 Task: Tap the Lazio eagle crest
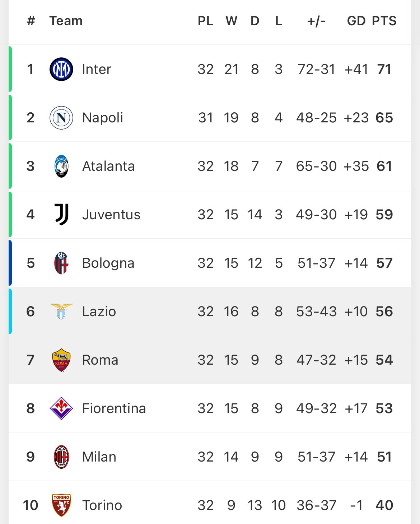point(61,311)
